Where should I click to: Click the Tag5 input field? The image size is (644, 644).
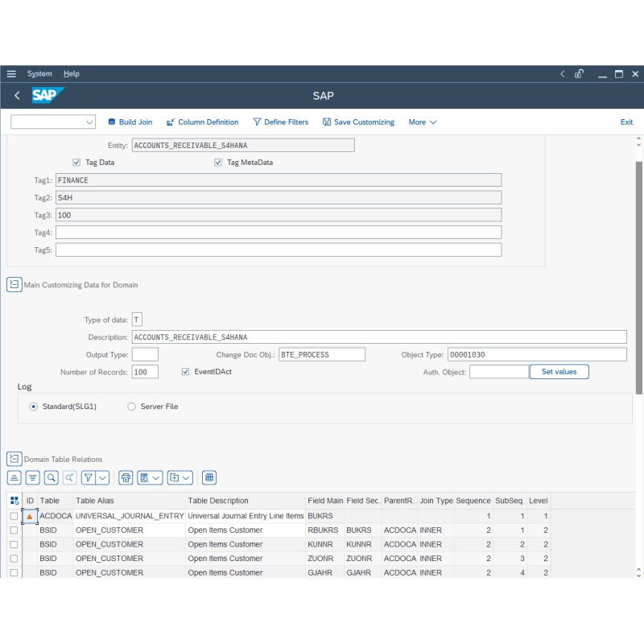coord(279,250)
